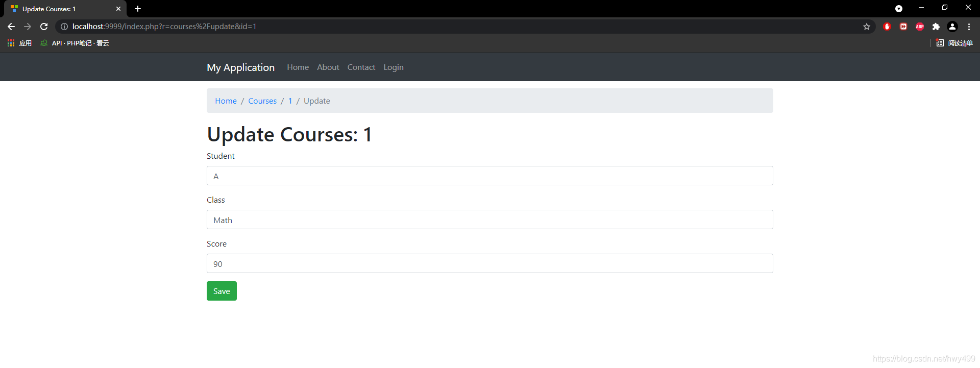Open the red square extension icon next to ABP
The image size is (980, 368).
903,27
